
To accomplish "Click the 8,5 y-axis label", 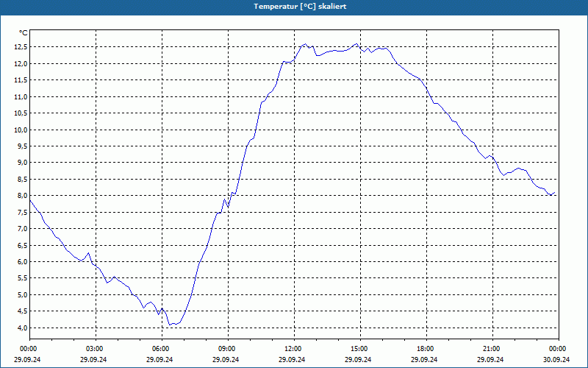I will pos(23,179).
